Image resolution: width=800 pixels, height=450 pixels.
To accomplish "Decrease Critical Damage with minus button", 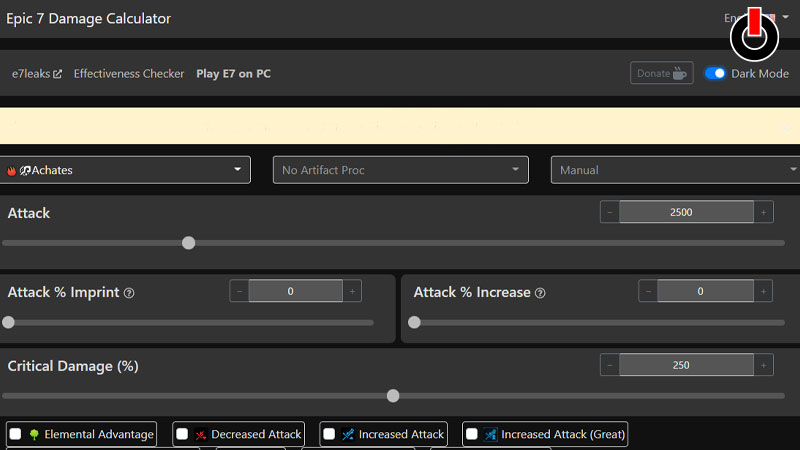I will pos(610,365).
